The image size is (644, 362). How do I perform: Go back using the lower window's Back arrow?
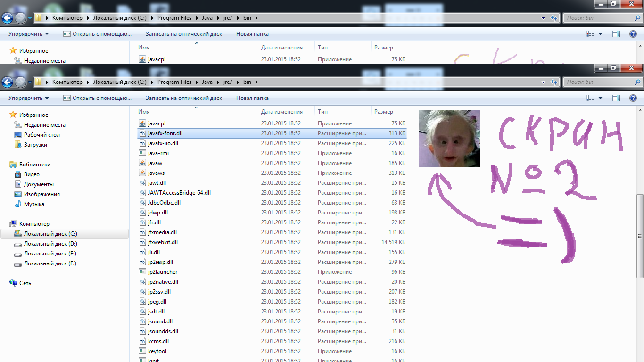[8, 82]
